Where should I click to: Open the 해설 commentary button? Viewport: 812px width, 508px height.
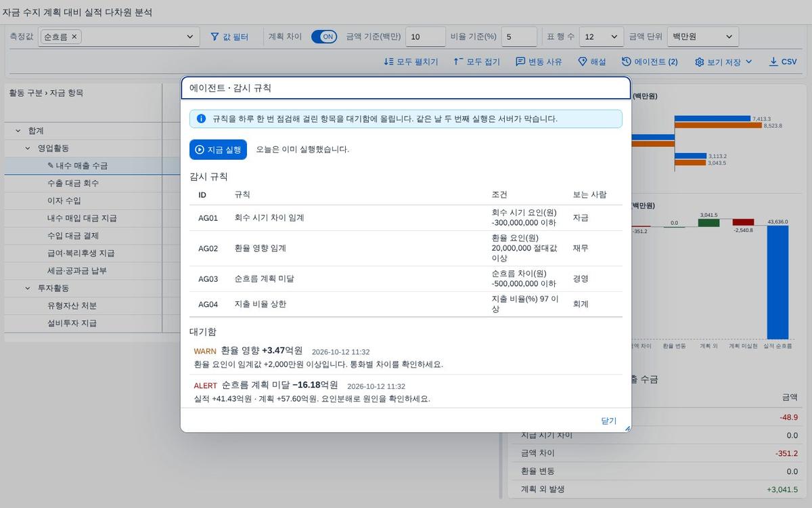pos(591,62)
